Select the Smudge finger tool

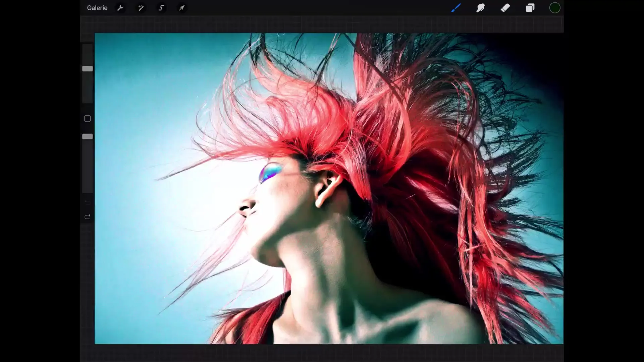tap(480, 8)
